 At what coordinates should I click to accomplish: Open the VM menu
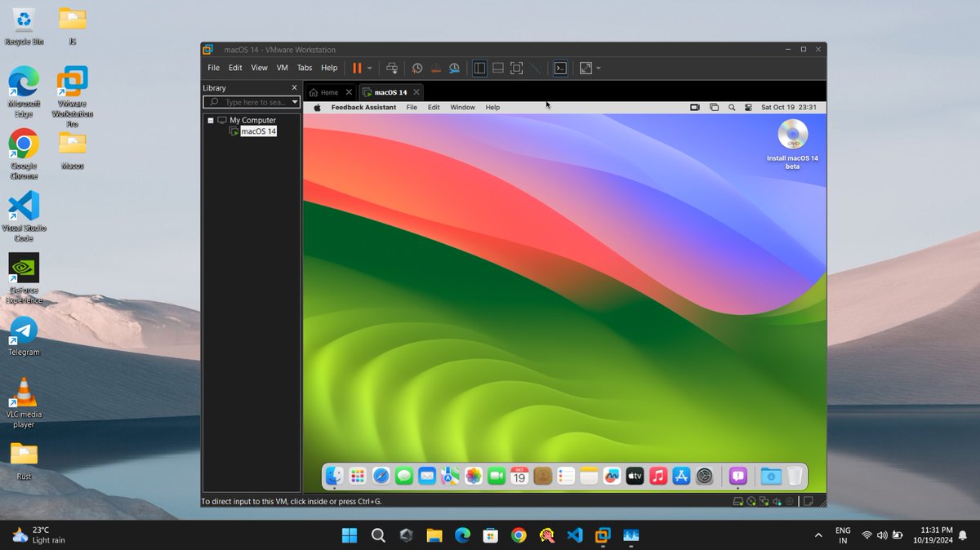[x=283, y=69]
